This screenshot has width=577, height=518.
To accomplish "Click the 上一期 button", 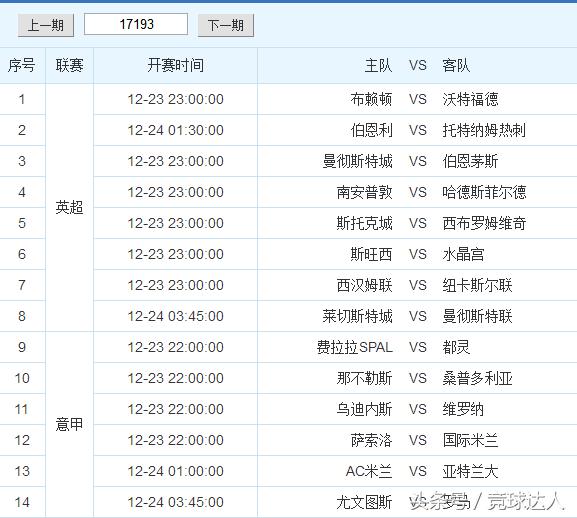I will pos(46,25).
